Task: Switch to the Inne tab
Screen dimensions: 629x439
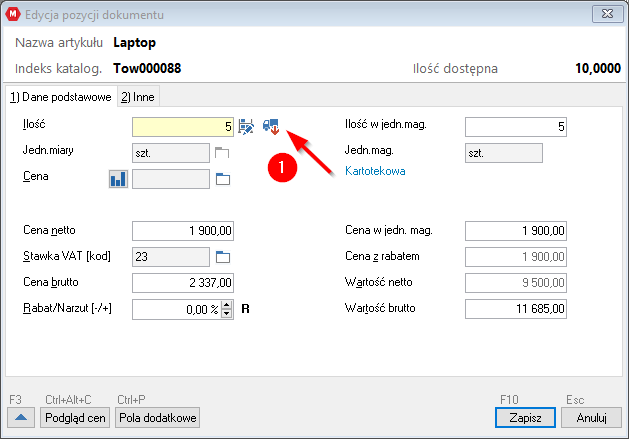Action: 139,96
